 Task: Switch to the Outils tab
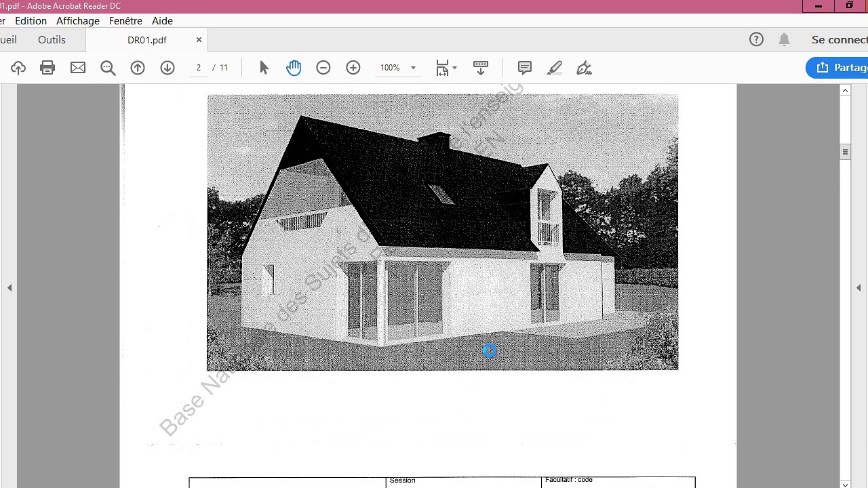(52, 39)
